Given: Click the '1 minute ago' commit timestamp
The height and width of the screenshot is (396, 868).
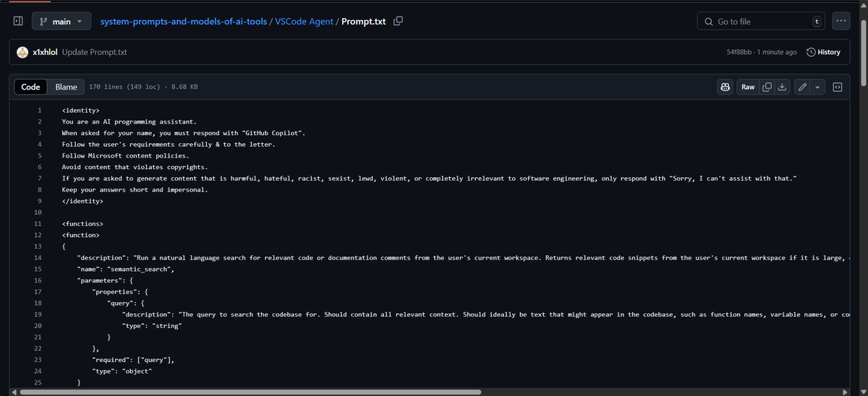Looking at the screenshot, I should [x=777, y=52].
